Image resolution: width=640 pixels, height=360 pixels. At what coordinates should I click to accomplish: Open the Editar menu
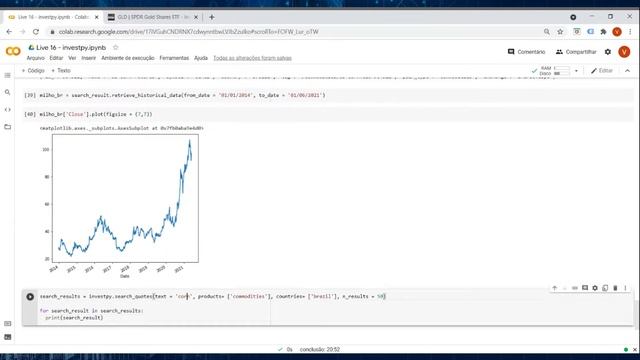tap(56, 58)
